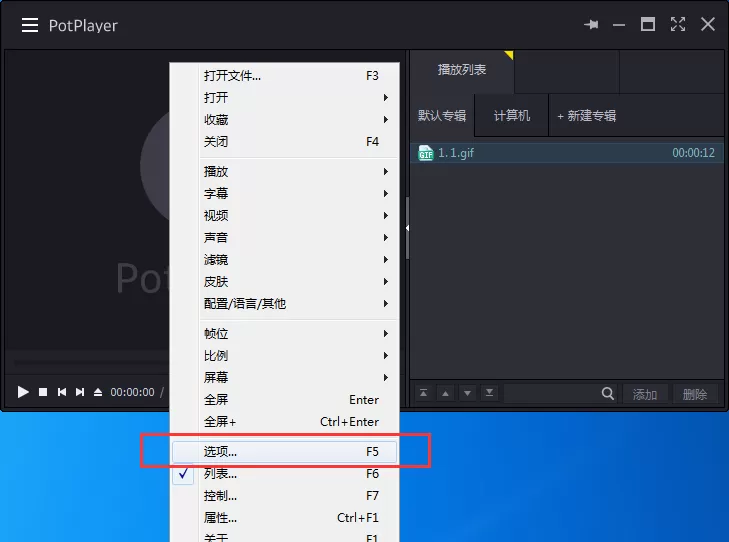Collapse the playlist panel via side arrow

407,228
